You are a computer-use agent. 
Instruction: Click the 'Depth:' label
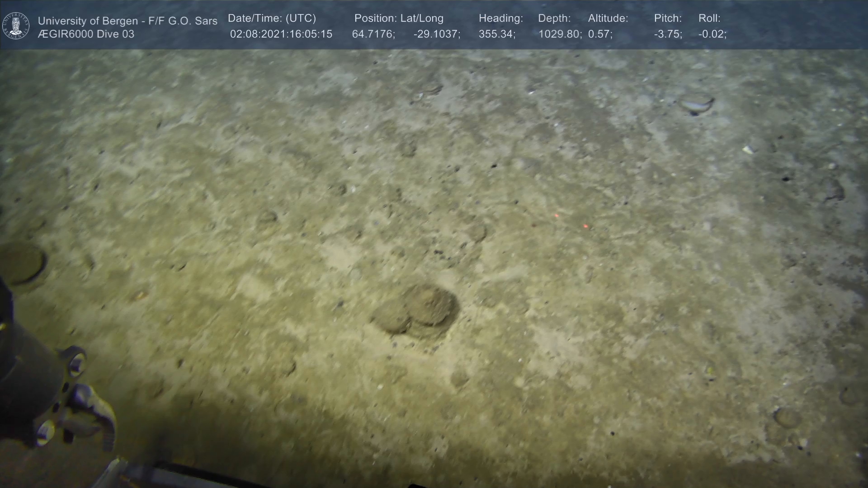tap(554, 19)
